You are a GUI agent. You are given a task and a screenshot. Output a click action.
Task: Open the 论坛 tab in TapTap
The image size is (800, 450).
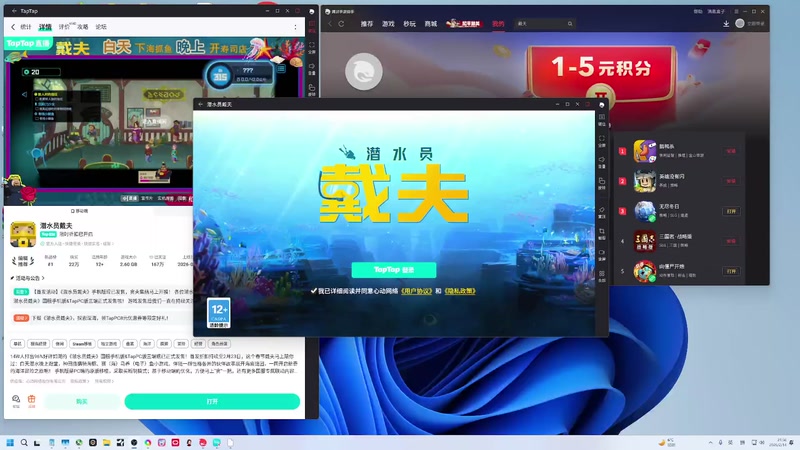101,27
